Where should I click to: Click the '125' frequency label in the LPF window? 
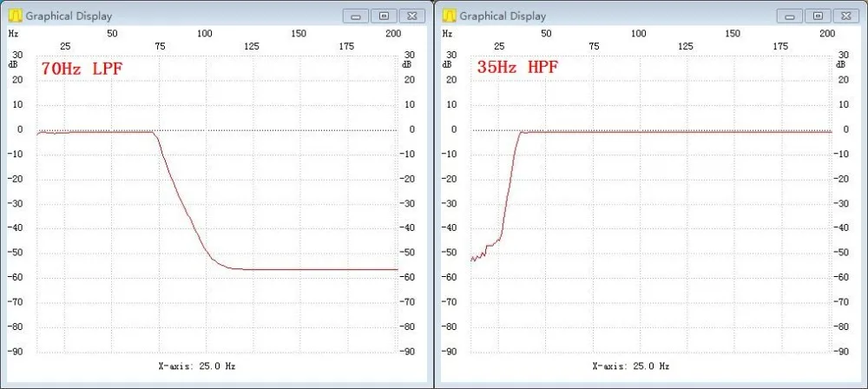(x=252, y=47)
